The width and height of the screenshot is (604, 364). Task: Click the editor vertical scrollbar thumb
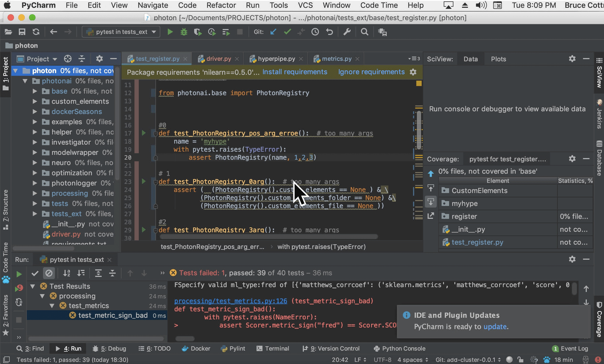419,130
